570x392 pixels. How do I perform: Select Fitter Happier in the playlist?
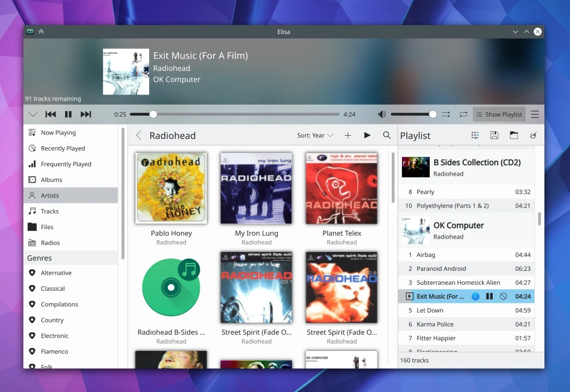[466, 338]
